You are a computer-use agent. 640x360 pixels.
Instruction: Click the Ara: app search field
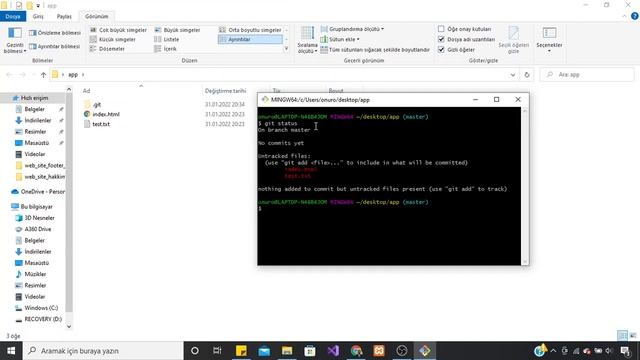tap(587, 75)
